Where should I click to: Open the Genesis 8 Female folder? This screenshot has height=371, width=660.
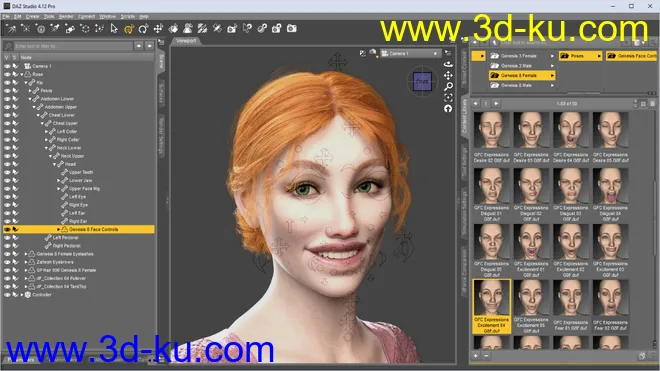pyautogui.click(x=522, y=75)
